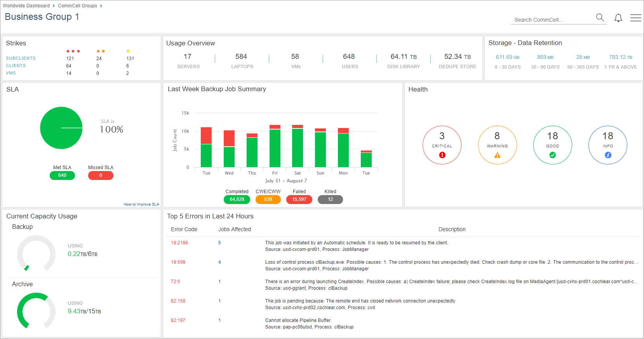Viewport: 644px width, 339px height.
Task: Click the search magnifier icon
Action: click(x=600, y=17)
